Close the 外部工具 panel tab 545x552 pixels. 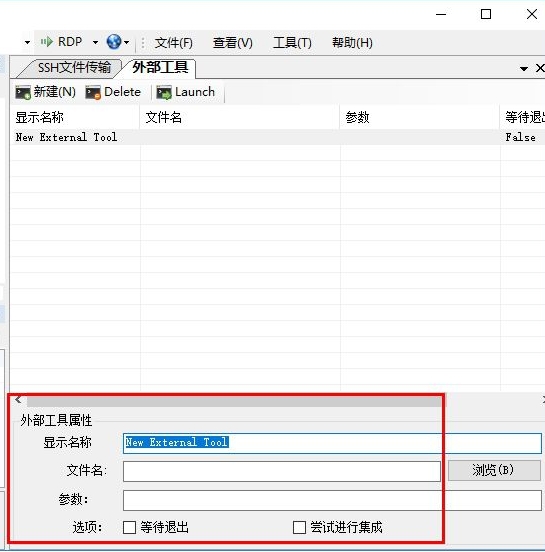tap(540, 68)
